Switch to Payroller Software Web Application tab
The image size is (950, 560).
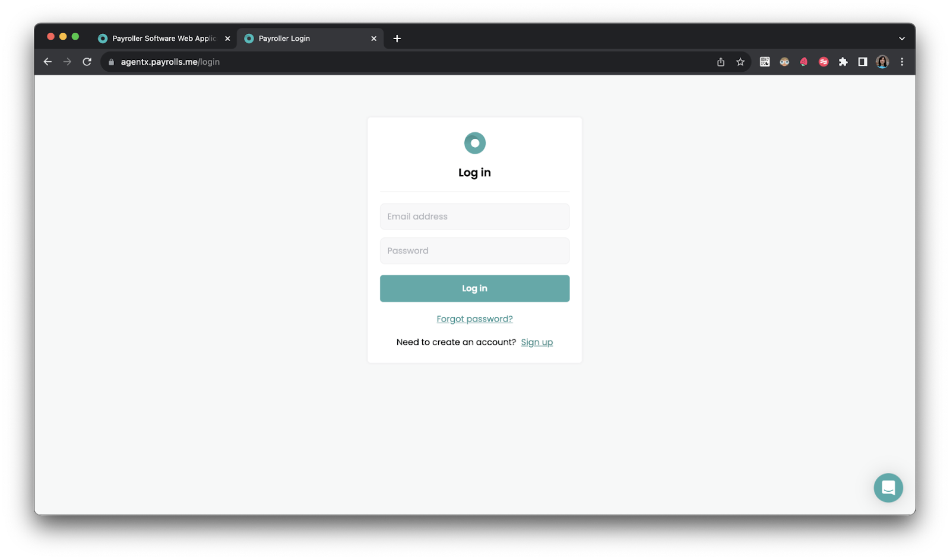click(164, 39)
